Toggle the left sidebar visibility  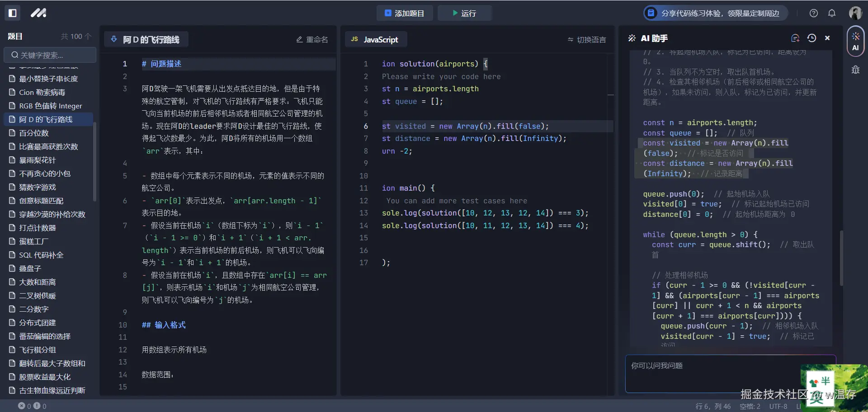tap(13, 13)
